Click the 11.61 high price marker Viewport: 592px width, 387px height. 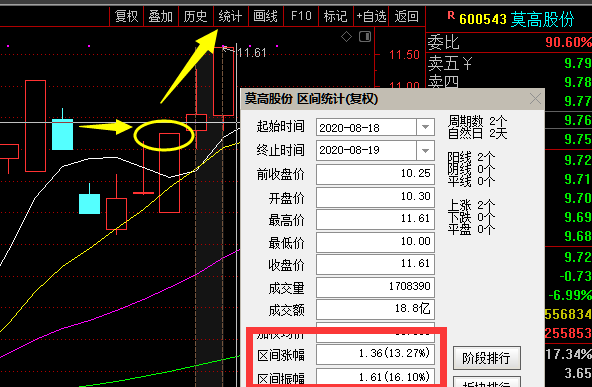(252, 52)
